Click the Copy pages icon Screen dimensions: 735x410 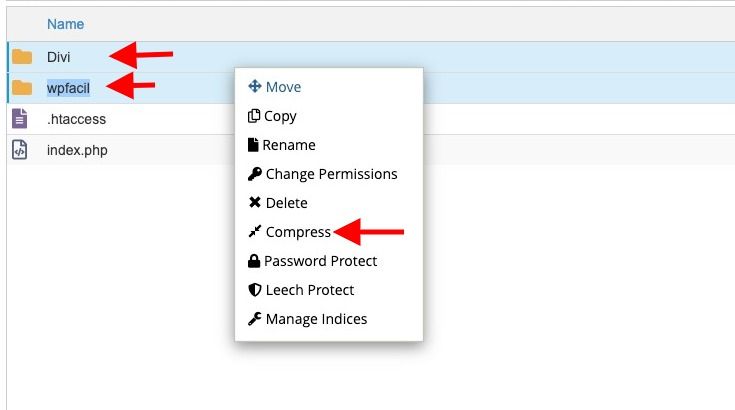[254, 116]
